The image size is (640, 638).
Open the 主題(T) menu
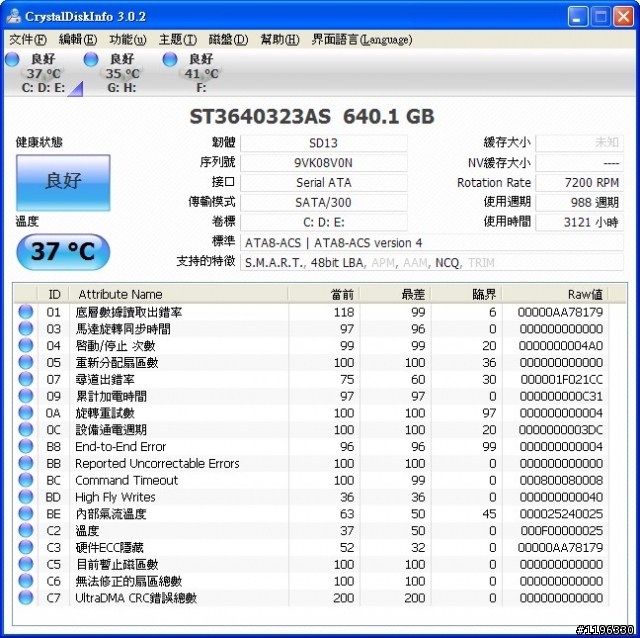[178, 40]
